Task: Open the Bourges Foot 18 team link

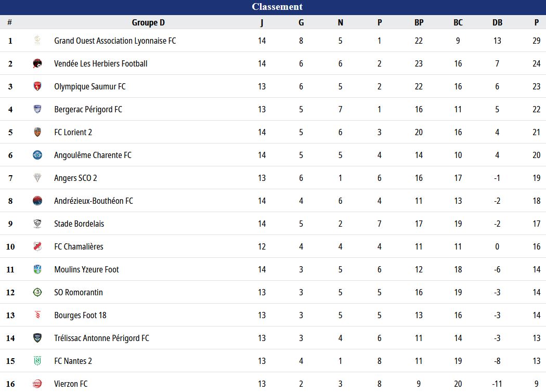Action: 80,315
